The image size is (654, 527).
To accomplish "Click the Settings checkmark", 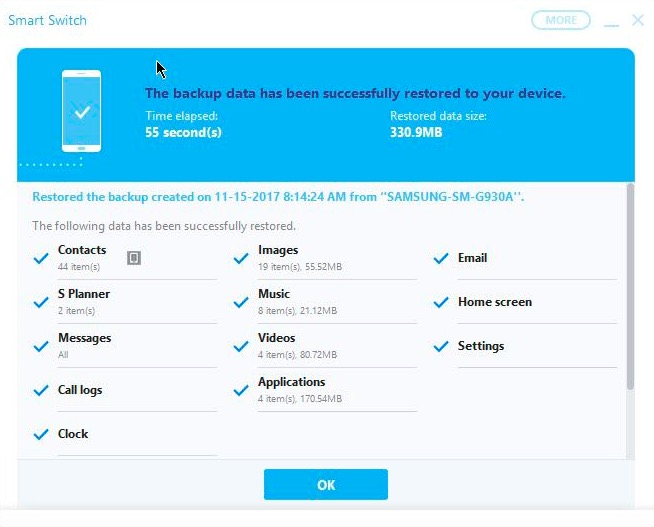I will (x=441, y=346).
